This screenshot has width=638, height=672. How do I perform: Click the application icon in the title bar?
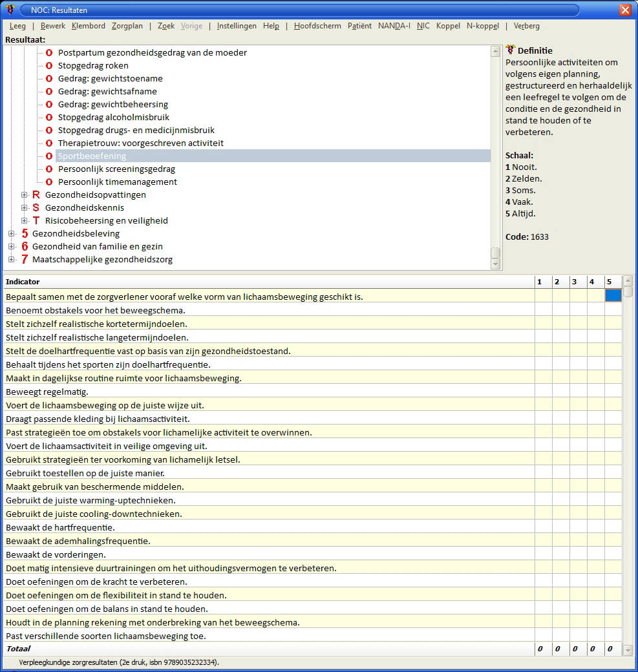[10, 10]
